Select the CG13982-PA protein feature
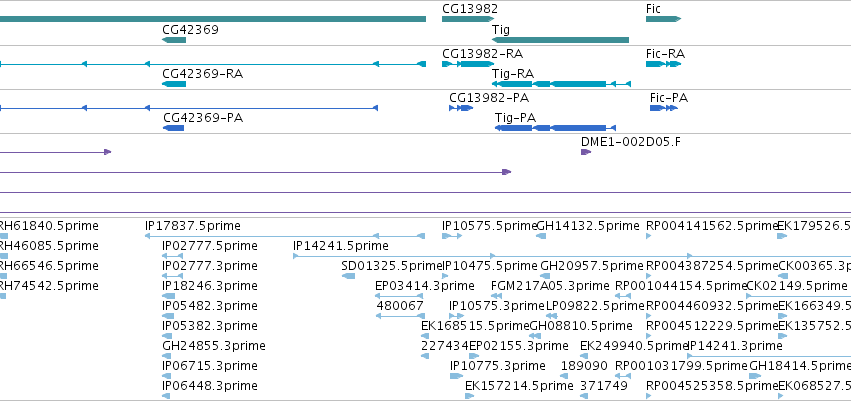851x401 pixels. [x=461, y=108]
